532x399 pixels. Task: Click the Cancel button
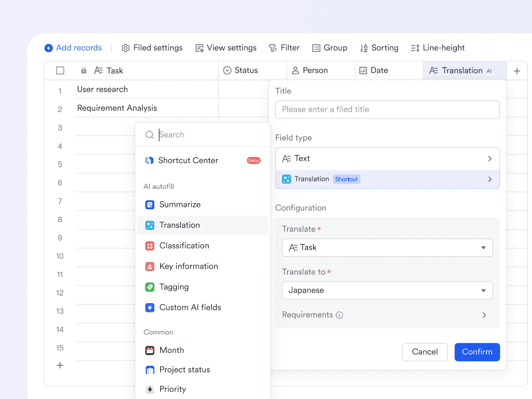click(x=425, y=352)
